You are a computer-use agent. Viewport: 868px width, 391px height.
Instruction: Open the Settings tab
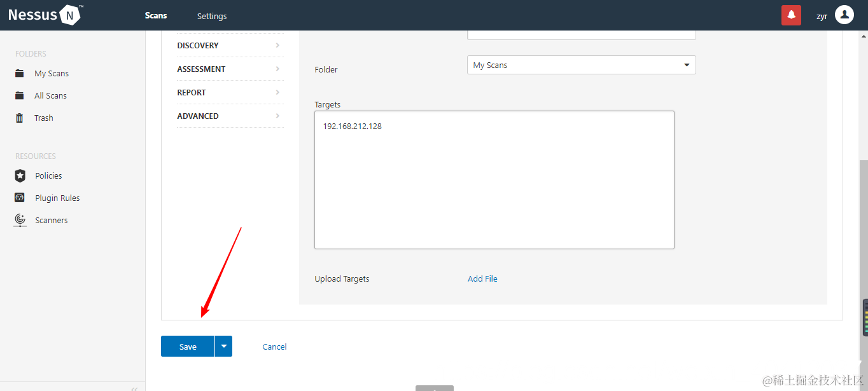[212, 16]
